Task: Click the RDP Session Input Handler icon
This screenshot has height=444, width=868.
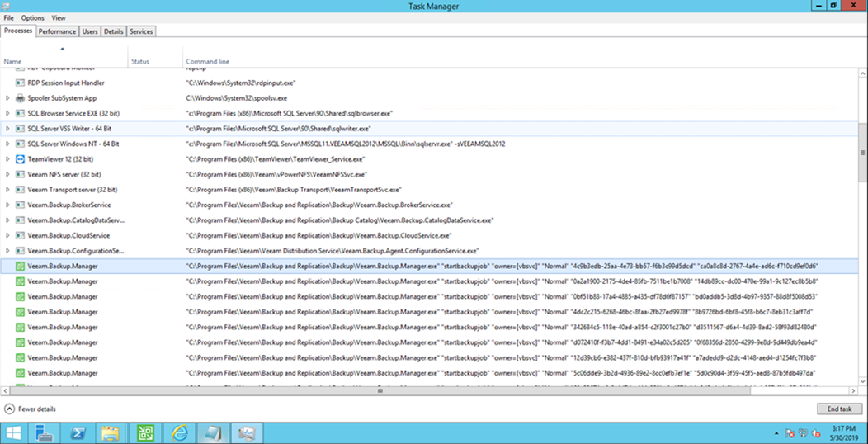Action: coord(21,83)
